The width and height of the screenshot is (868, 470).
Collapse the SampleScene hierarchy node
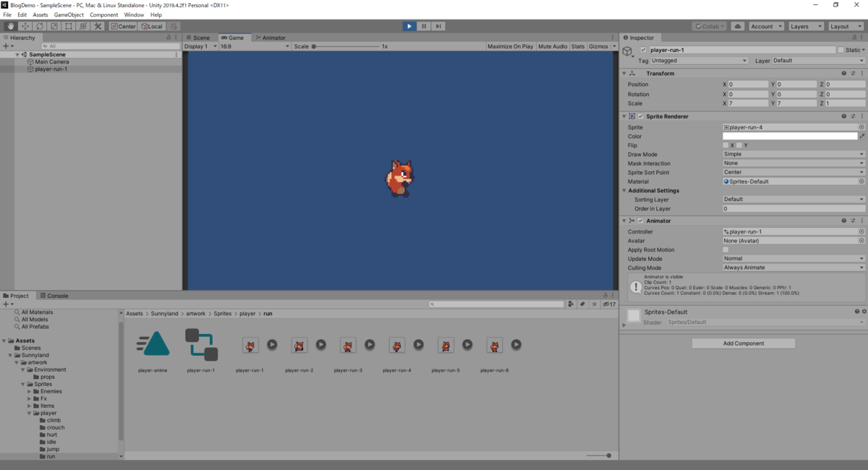(17, 55)
